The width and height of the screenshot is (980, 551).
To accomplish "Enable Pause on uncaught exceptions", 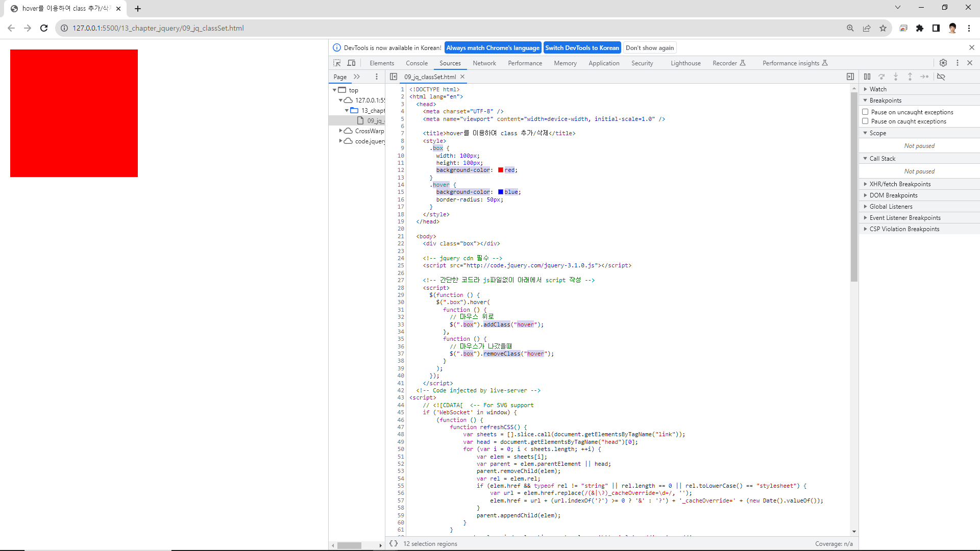I will click(865, 112).
